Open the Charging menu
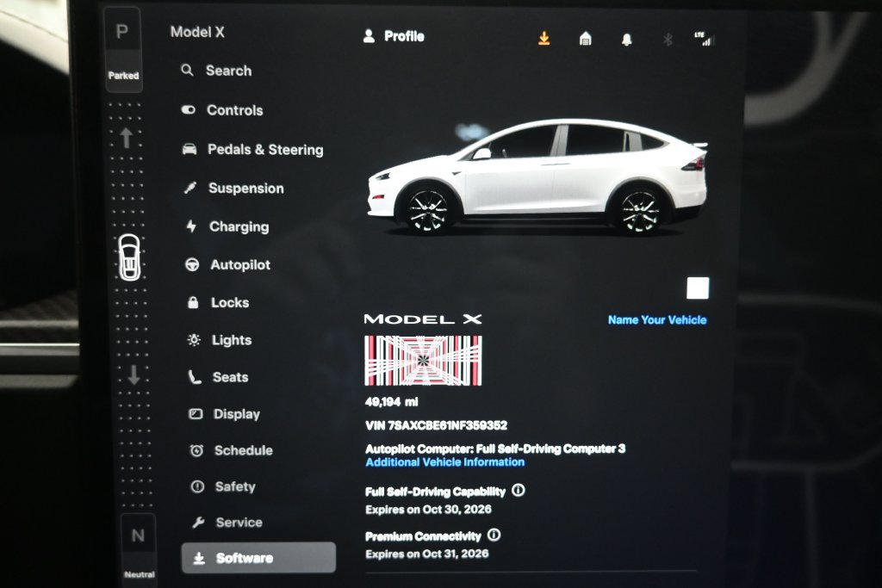The width and height of the screenshot is (882, 588). pos(227,226)
